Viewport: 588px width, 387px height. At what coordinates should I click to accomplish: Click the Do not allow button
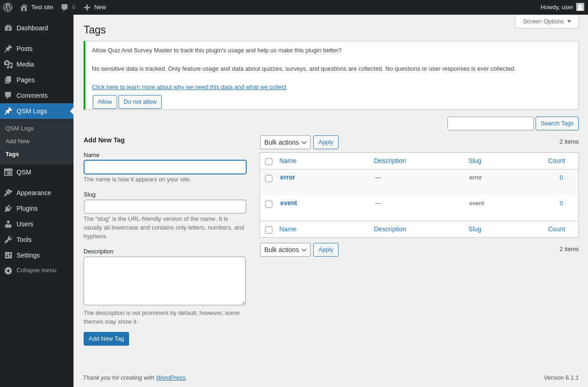pyautogui.click(x=140, y=102)
